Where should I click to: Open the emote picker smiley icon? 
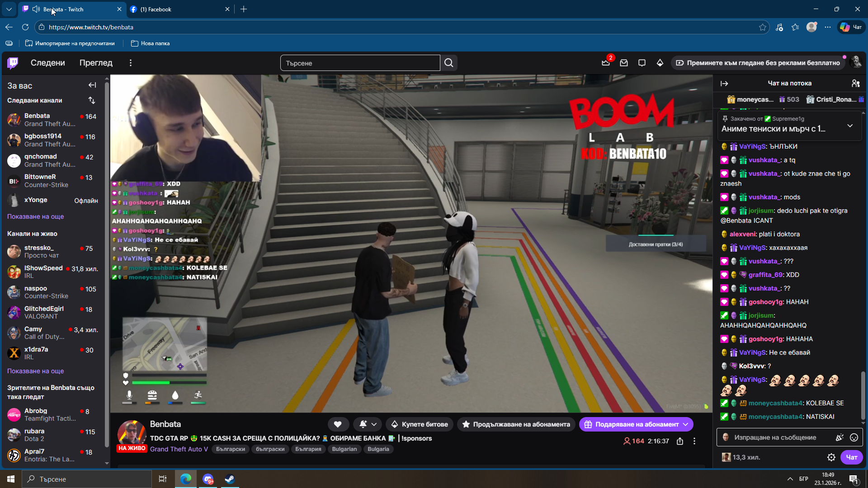click(x=854, y=437)
